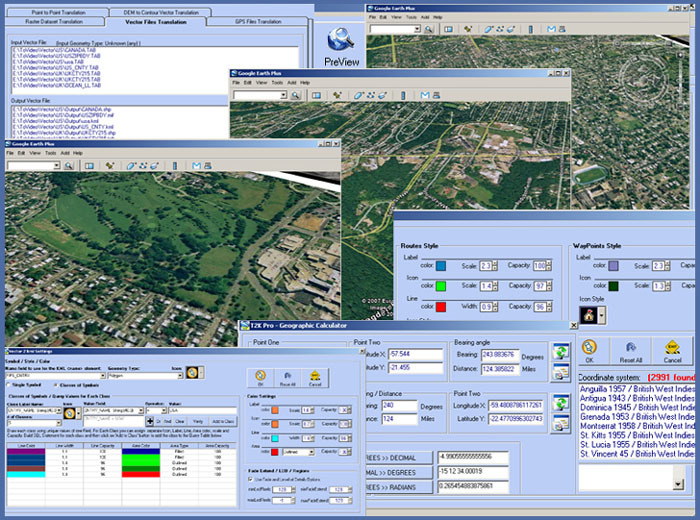Click the icon beside Latitude Y result field
This screenshot has width=700, height=520.
point(560,423)
